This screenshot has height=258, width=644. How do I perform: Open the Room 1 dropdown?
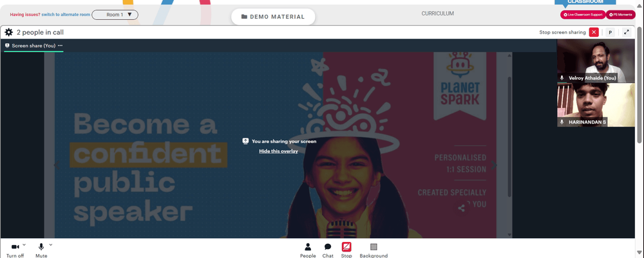point(115,15)
